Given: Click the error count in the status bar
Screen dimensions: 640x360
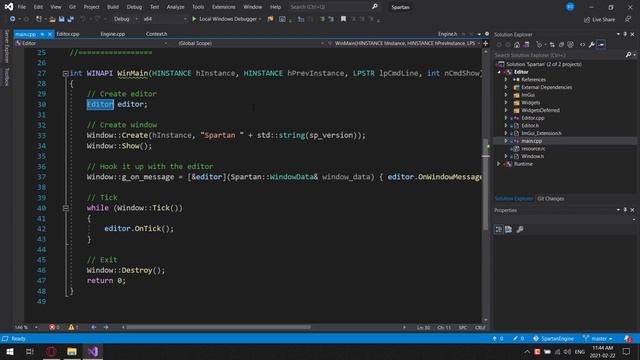Looking at the screenshot, I should click(x=54, y=327).
